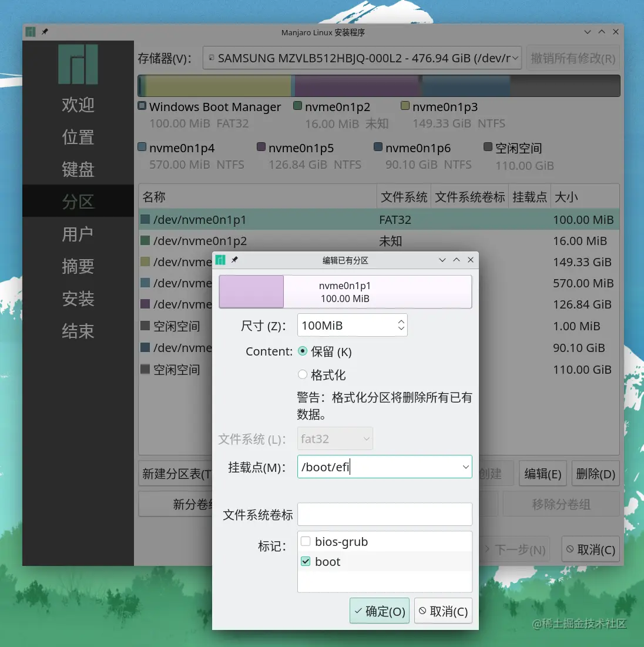Go to the Keyboard (键盘) step
The image size is (644, 647).
(78, 169)
